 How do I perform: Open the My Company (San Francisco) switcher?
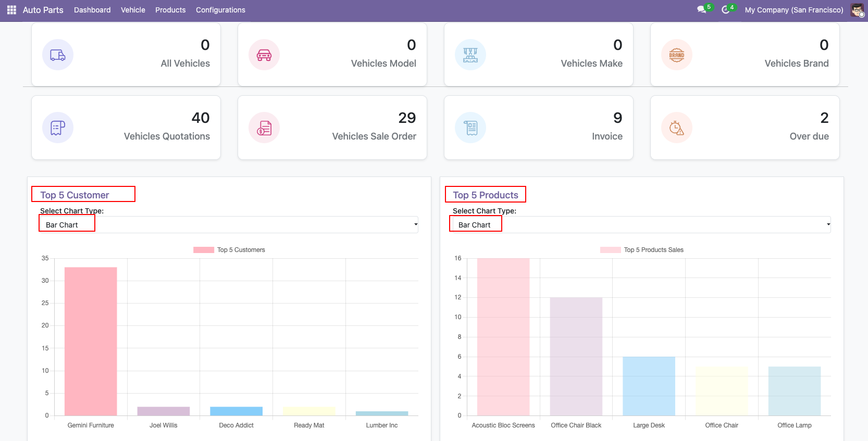pos(793,10)
